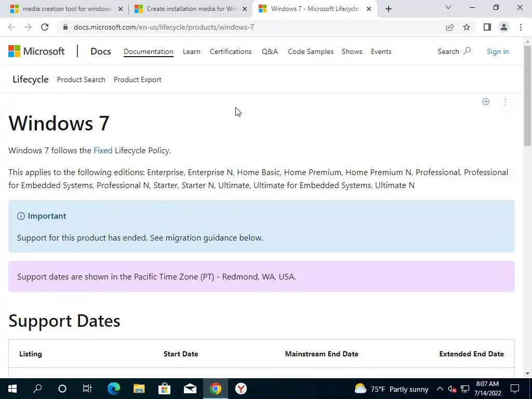
Task: Open the Chrome profile avatar
Action: click(504, 27)
